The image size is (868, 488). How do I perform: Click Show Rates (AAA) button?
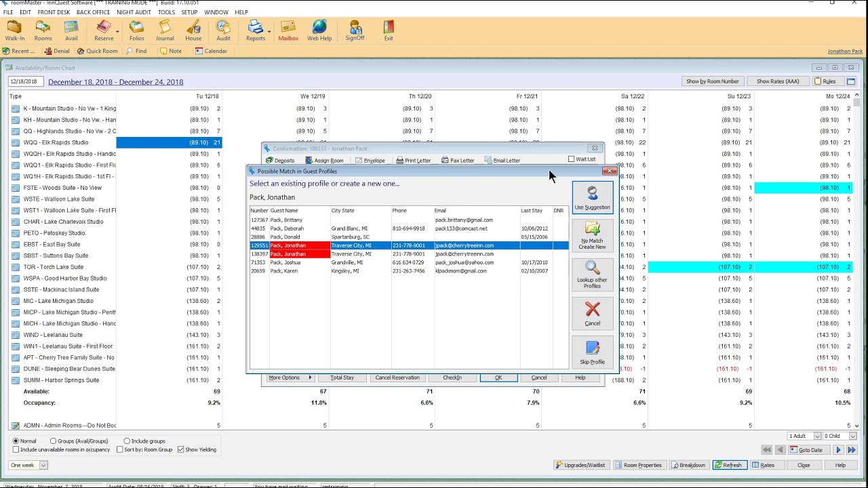coord(778,81)
